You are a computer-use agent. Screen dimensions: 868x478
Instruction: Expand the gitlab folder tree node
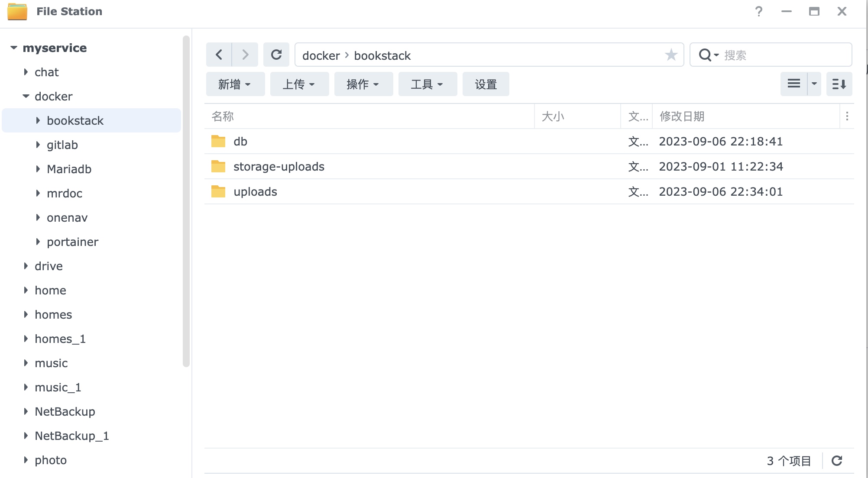pos(38,145)
